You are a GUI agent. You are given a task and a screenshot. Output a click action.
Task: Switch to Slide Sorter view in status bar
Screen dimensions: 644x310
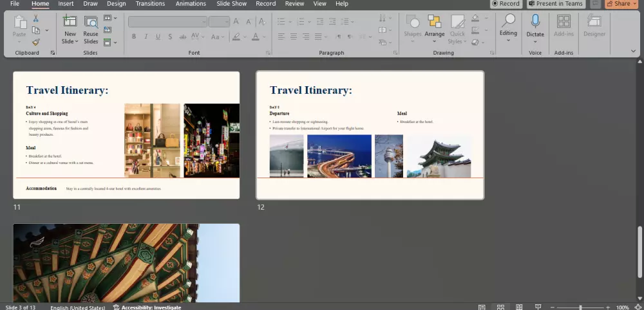point(500,307)
